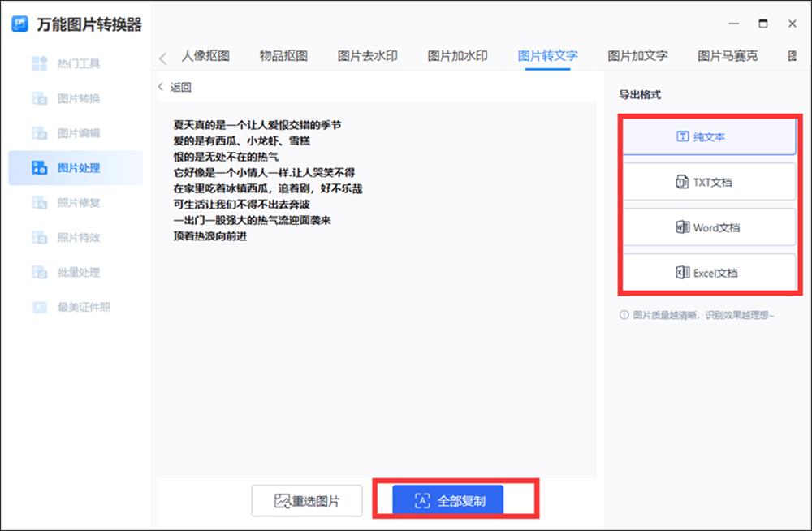Go back using the 返回 link
812x531 pixels.
[x=179, y=86]
